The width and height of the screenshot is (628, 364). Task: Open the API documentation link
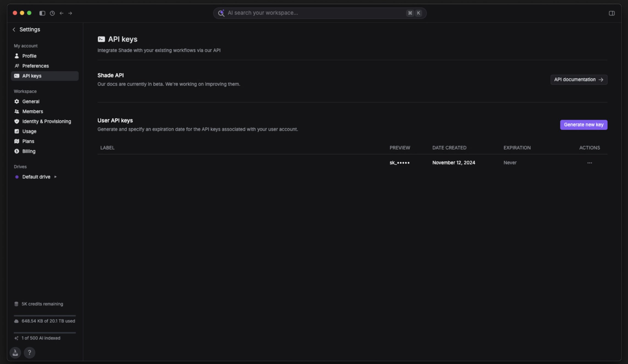click(579, 79)
